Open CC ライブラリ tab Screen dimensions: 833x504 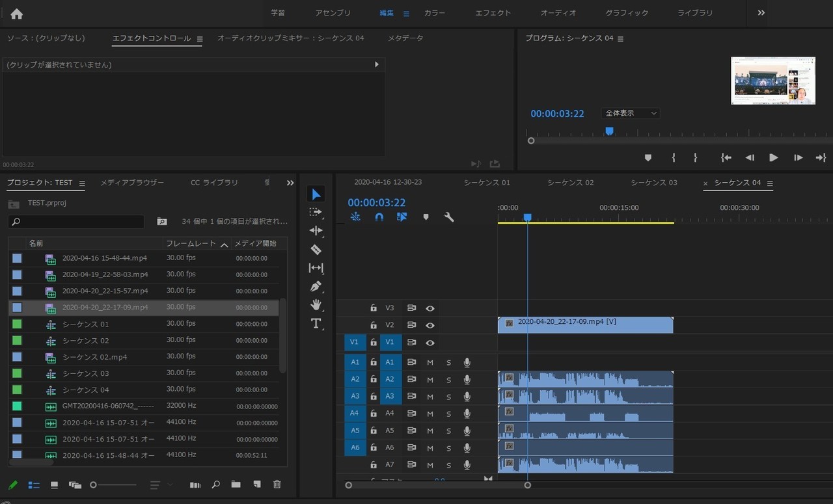tap(214, 183)
